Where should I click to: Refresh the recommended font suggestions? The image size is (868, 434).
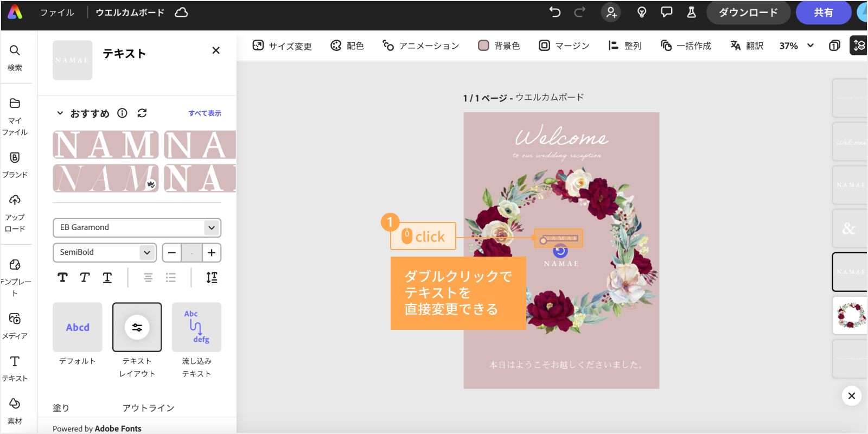coord(142,113)
